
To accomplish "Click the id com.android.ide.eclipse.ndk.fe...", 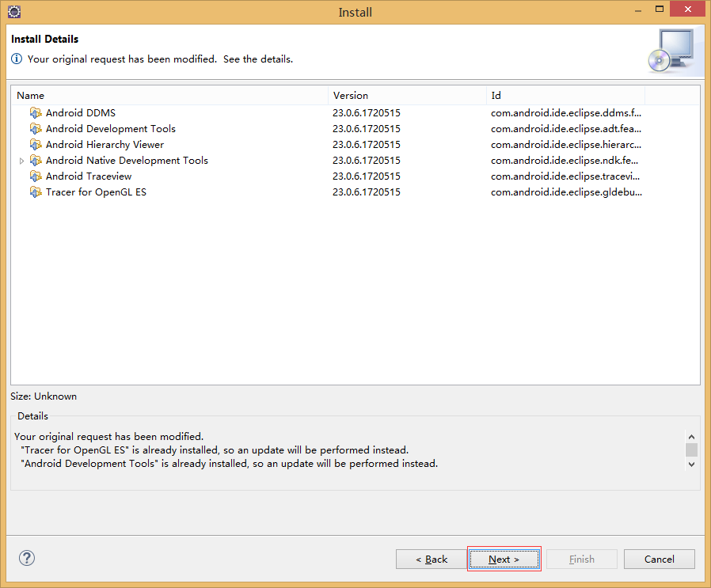I will coord(565,160).
